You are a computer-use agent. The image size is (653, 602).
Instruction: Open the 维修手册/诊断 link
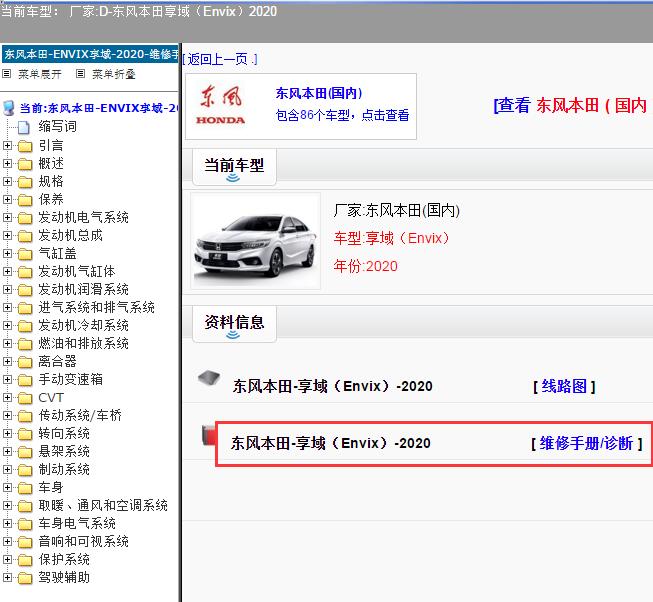[586, 443]
